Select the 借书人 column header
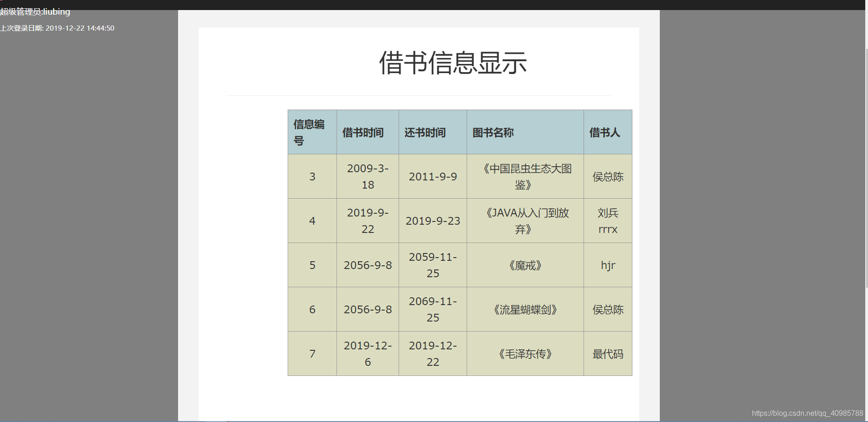The width and height of the screenshot is (868, 422). tap(608, 132)
